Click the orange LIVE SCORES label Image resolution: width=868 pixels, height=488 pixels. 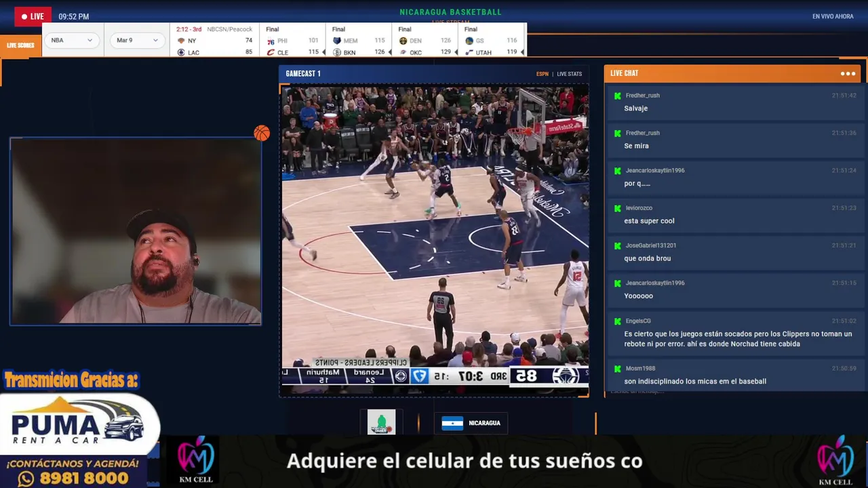[x=20, y=45]
